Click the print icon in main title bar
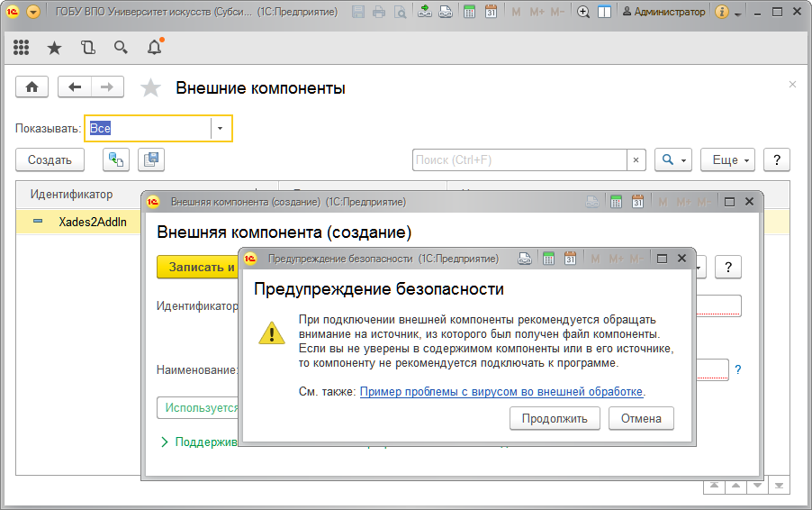Screen dimensions: 812x510 pos(379,12)
